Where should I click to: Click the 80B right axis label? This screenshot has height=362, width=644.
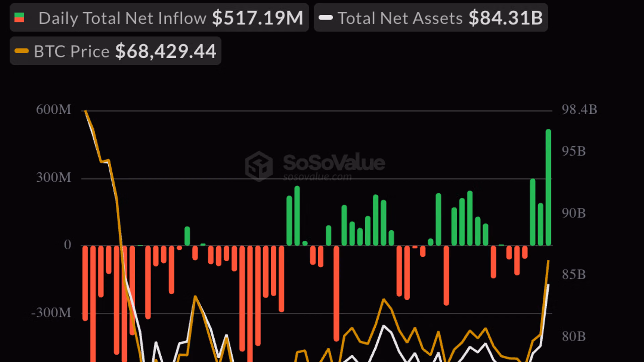(574, 336)
